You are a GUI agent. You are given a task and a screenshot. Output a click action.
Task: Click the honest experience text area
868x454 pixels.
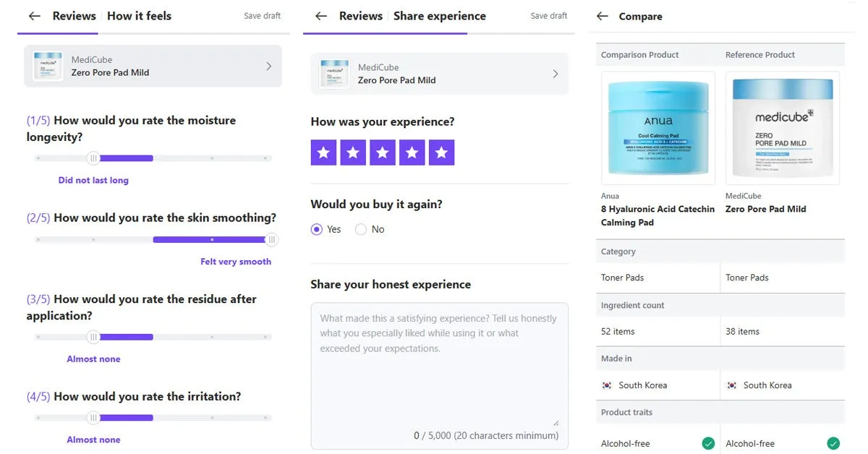point(439,376)
